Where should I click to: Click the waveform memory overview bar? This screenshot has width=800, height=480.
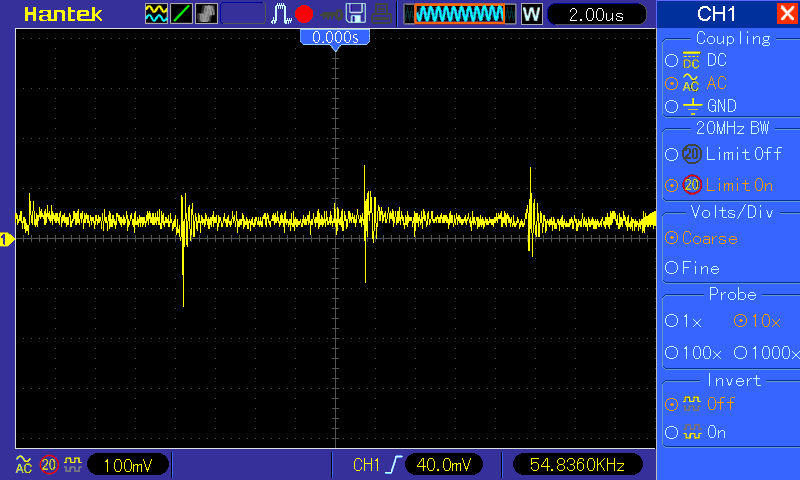click(x=460, y=14)
